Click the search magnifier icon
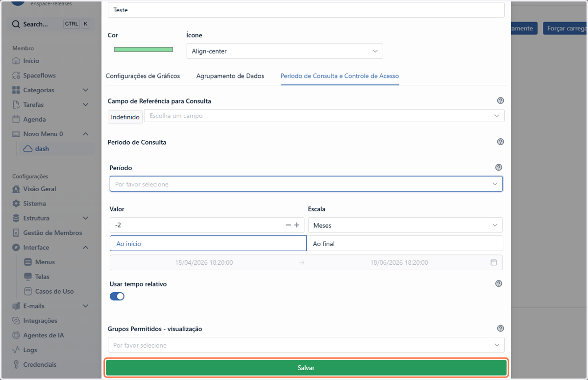 [16, 24]
